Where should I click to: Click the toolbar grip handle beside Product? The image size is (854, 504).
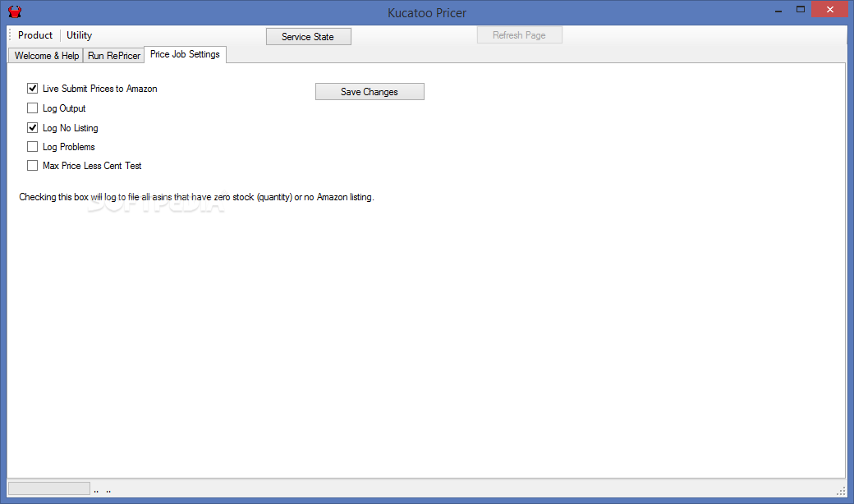[10, 34]
